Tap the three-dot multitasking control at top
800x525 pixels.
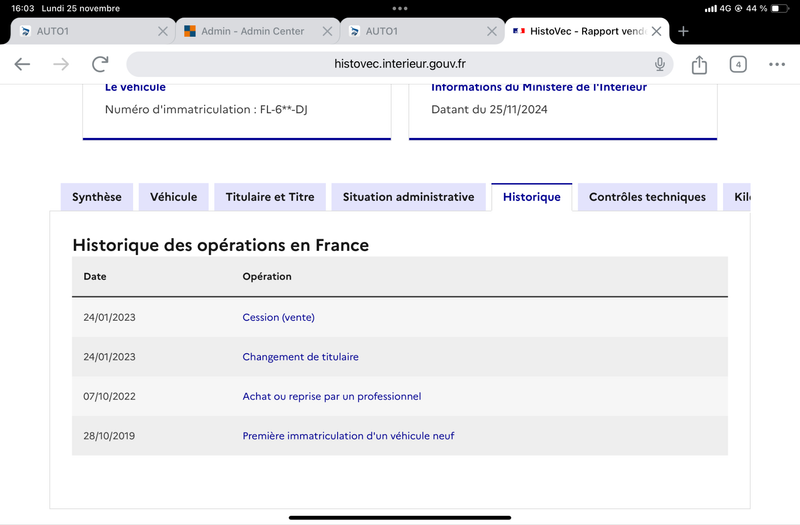(x=400, y=8)
